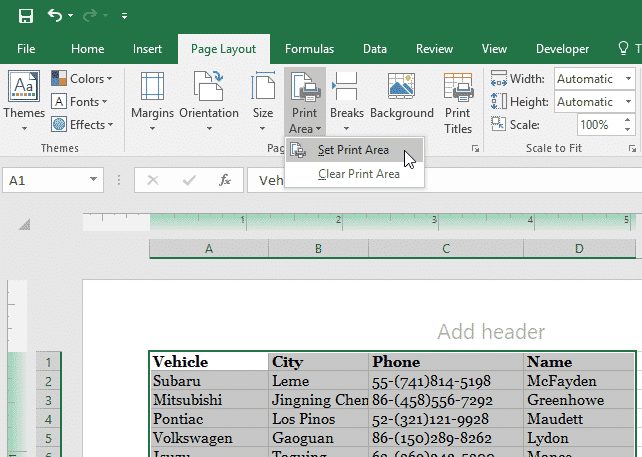Click the Name Box showing A1
642x457 pixels.
point(44,180)
